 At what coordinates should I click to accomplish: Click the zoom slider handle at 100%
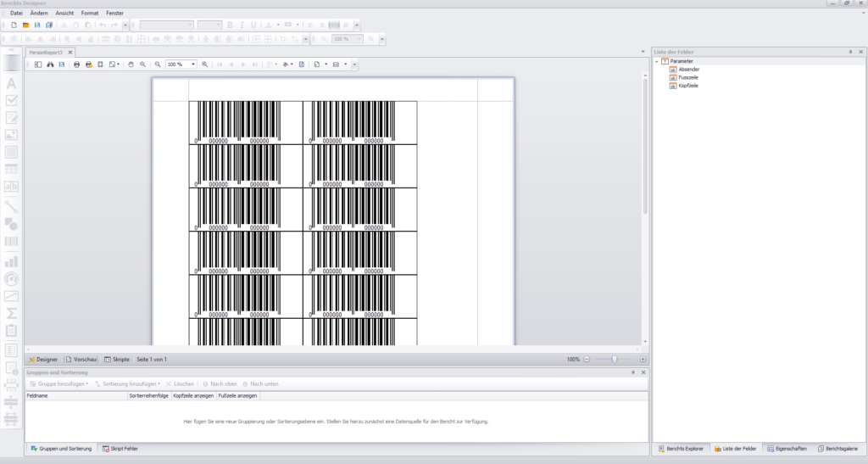click(615, 360)
